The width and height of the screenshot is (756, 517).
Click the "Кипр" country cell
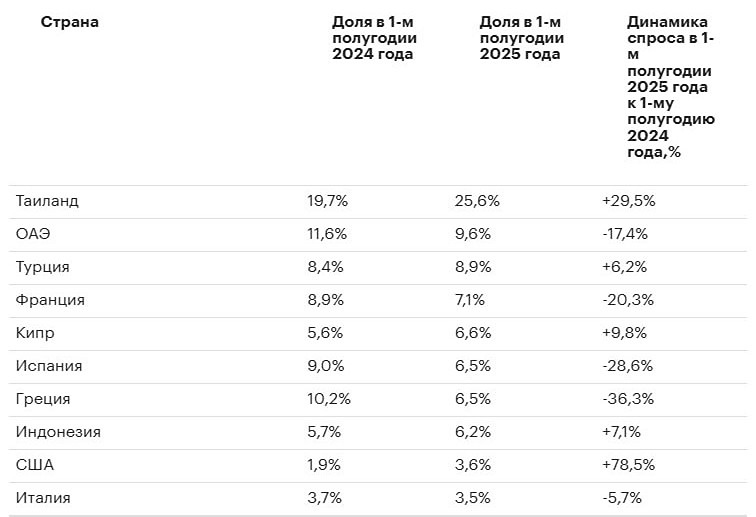pos(35,333)
